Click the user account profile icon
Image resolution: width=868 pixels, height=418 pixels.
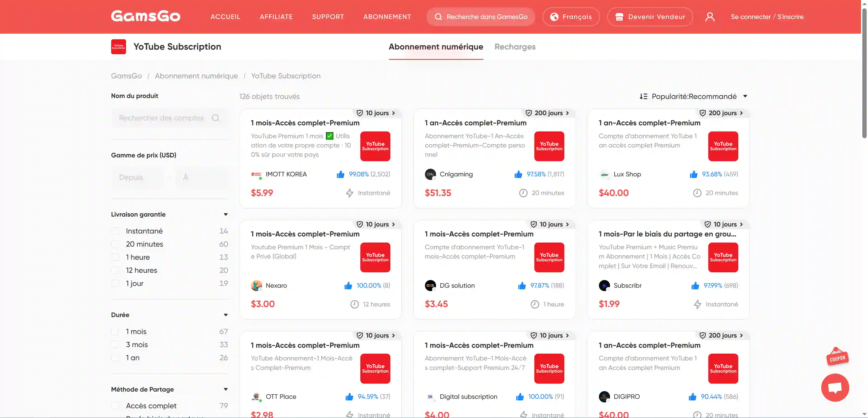click(710, 17)
